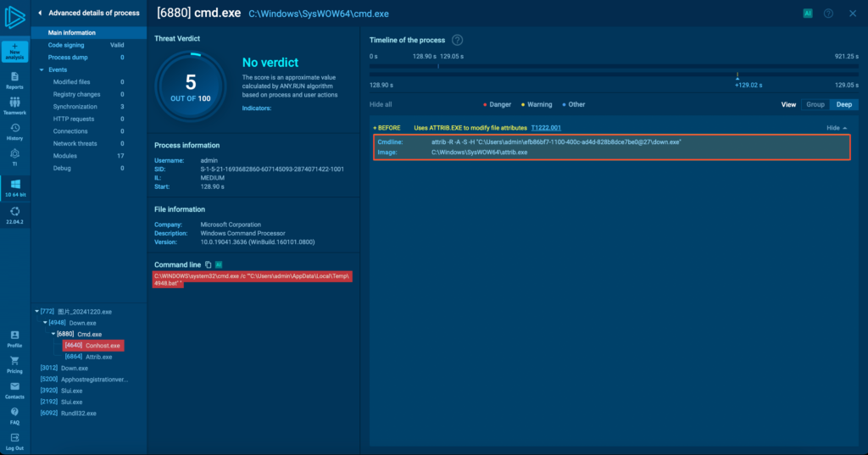Viewport: 868px width, 455px height.
Task: Click the New analysis button in sidebar
Action: click(x=14, y=52)
